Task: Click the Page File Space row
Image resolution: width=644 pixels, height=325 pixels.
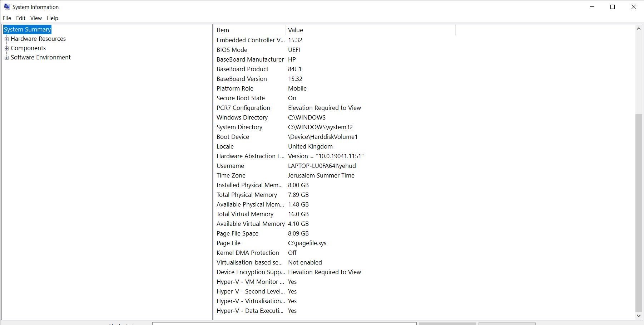Action: click(x=335, y=233)
